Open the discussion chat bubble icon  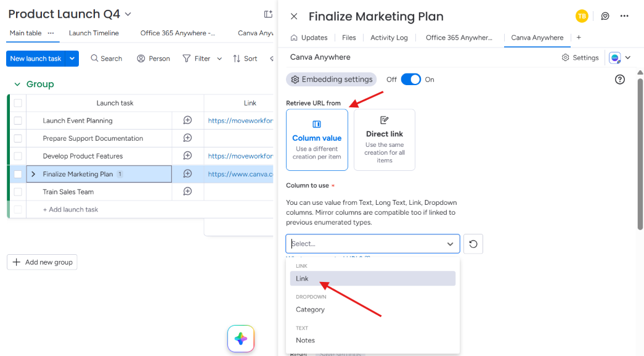click(605, 16)
